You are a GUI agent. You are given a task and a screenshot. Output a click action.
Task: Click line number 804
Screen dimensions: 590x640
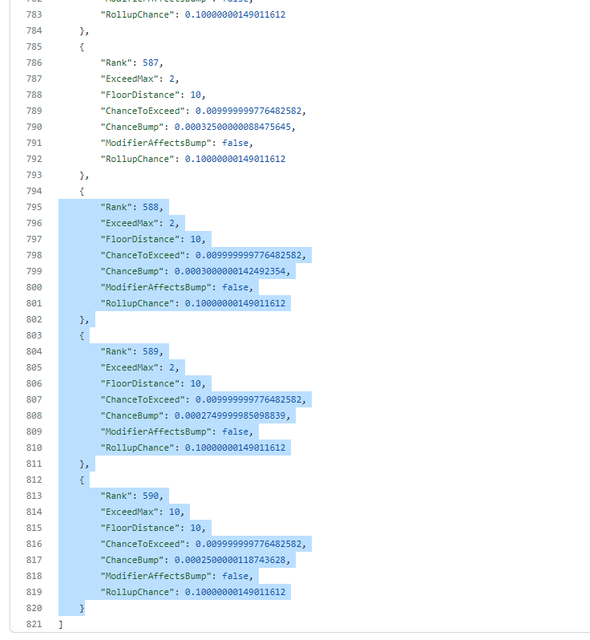34,351
